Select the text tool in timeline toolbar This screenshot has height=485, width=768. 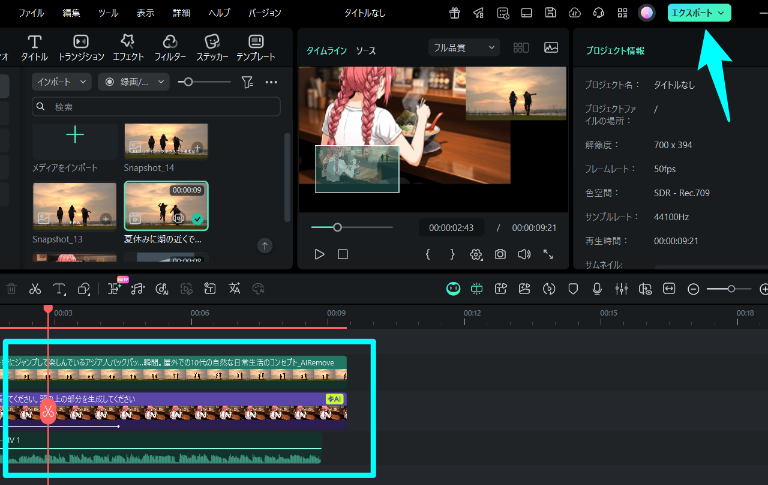point(59,289)
